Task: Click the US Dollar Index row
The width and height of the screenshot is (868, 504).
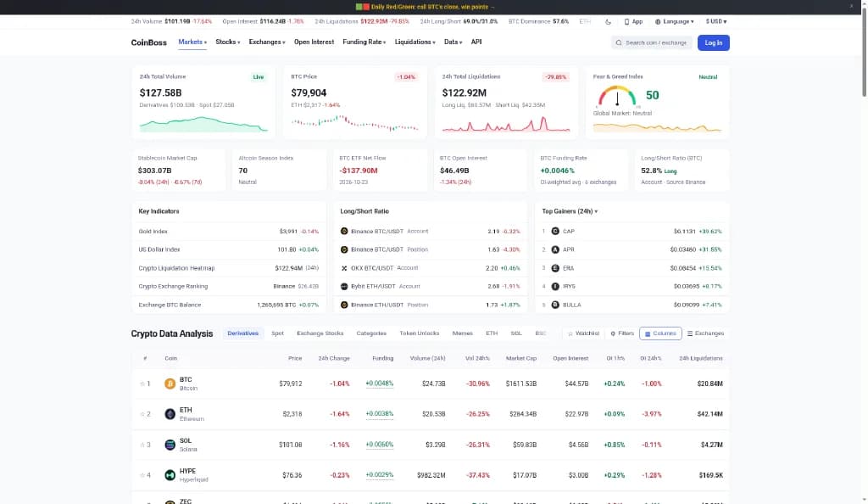Action: 229,249
